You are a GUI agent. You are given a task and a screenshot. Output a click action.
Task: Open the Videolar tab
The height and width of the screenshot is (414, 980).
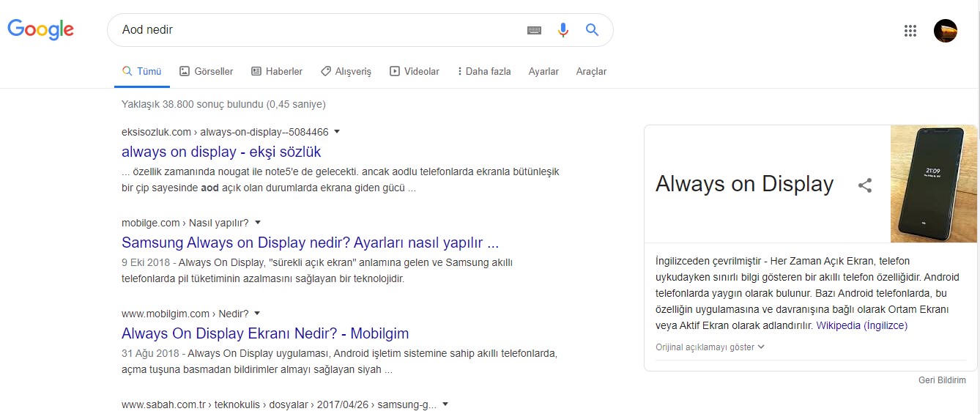point(415,71)
